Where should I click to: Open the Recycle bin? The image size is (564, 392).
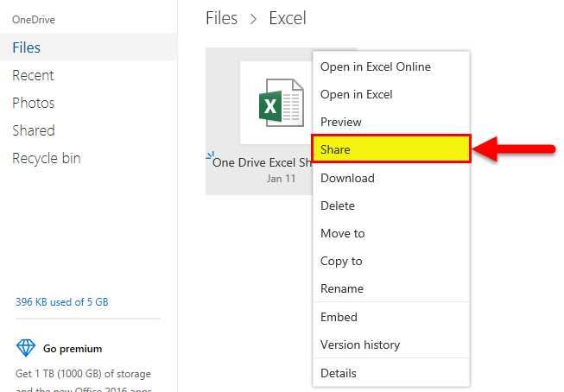click(x=47, y=158)
